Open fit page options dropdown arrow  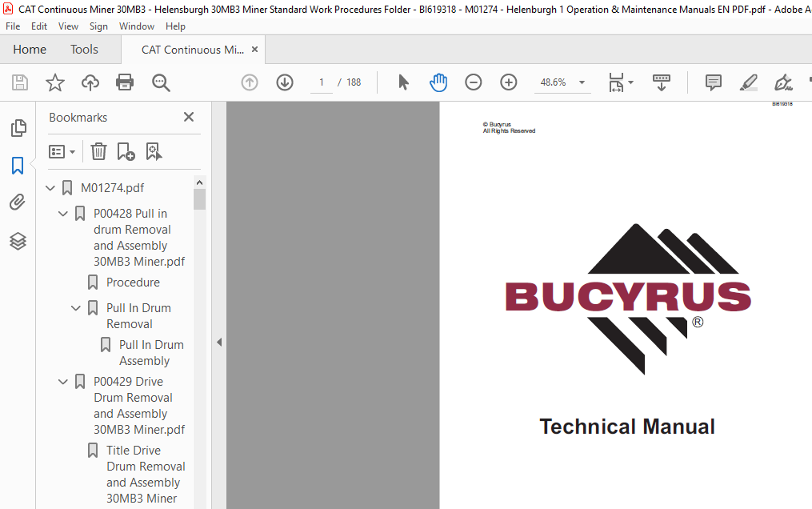(x=630, y=82)
